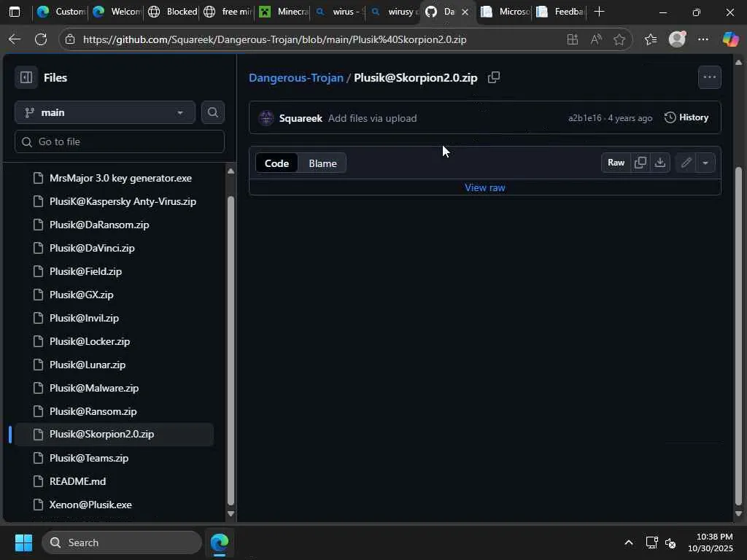
Task: Open the Windows Start menu
Action: 23,542
